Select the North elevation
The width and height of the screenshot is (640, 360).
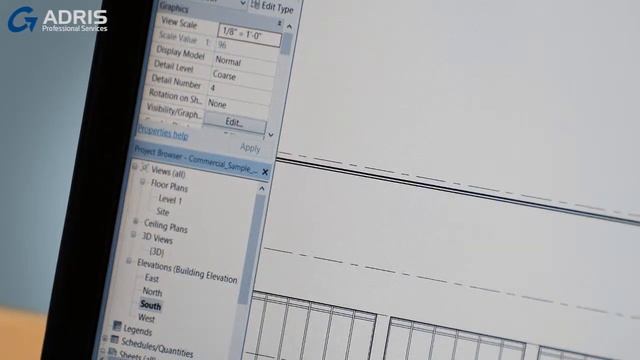pos(152,292)
